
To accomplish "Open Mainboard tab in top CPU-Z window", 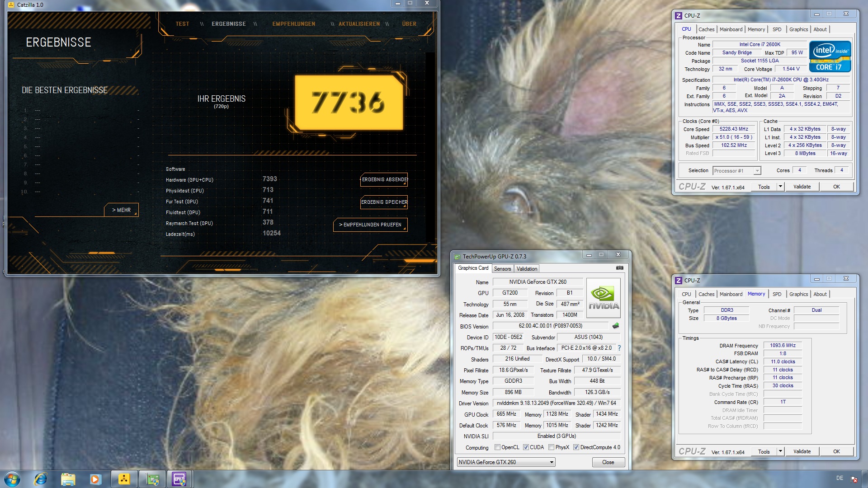I will pyautogui.click(x=731, y=29).
